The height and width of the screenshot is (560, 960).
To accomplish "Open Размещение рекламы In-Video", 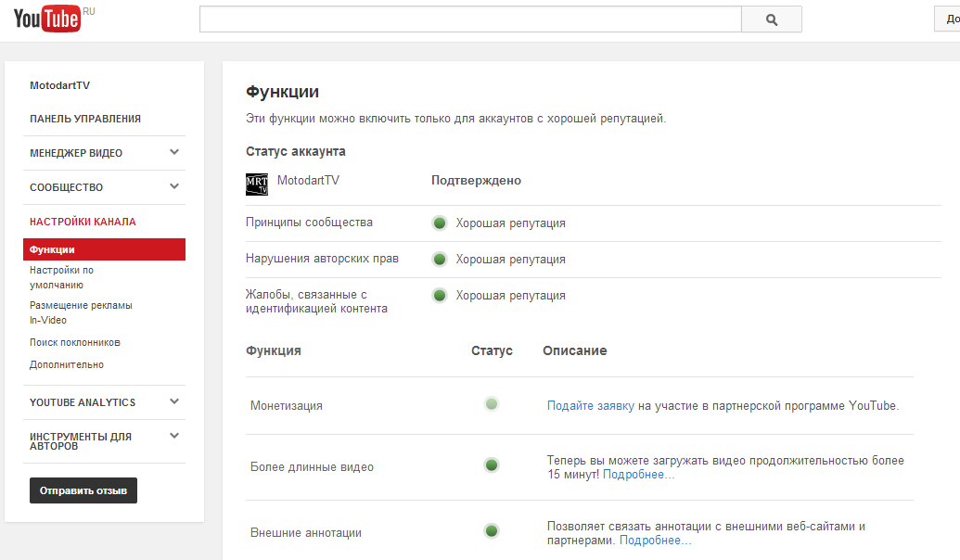I will [x=81, y=312].
